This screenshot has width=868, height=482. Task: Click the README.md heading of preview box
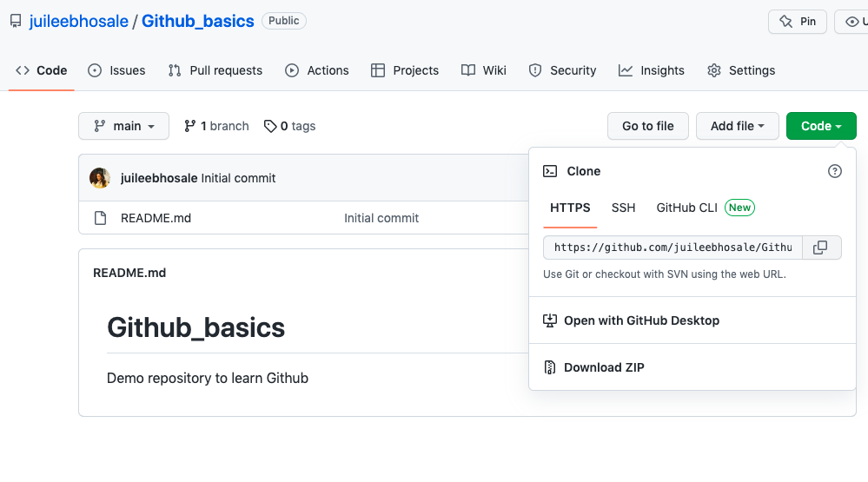(x=129, y=273)
